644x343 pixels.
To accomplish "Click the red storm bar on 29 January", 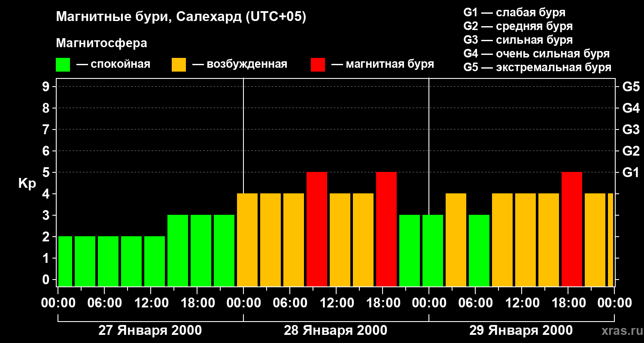I will [x=572, y=229].
